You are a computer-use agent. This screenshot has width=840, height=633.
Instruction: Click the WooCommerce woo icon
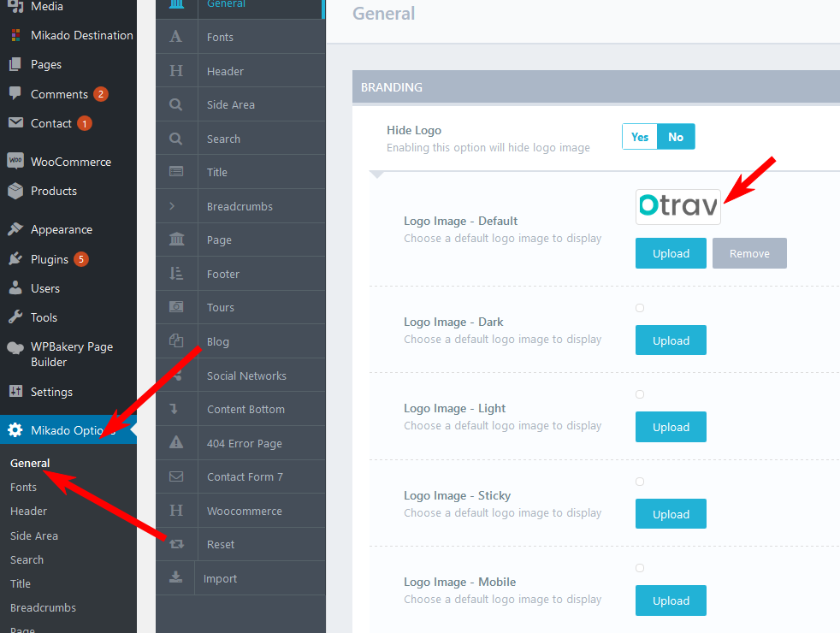(x=15, y=161)
